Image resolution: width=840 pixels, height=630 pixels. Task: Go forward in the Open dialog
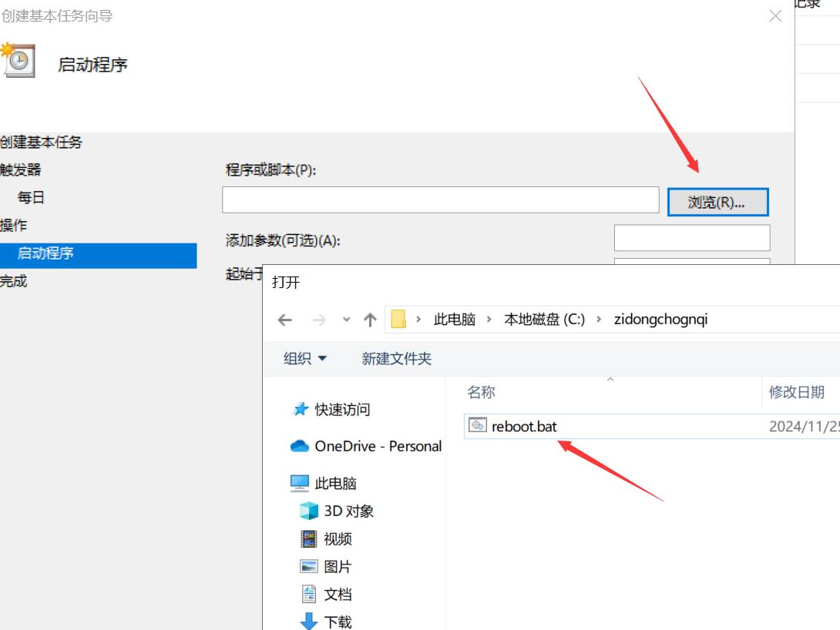[319, 320]
